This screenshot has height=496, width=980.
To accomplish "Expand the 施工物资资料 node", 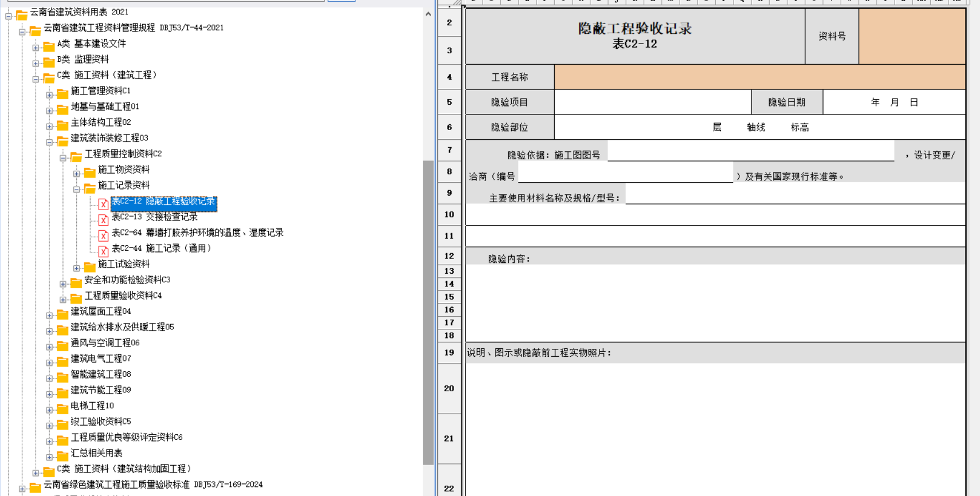I will pyautogui.click(x=76, y=174).
